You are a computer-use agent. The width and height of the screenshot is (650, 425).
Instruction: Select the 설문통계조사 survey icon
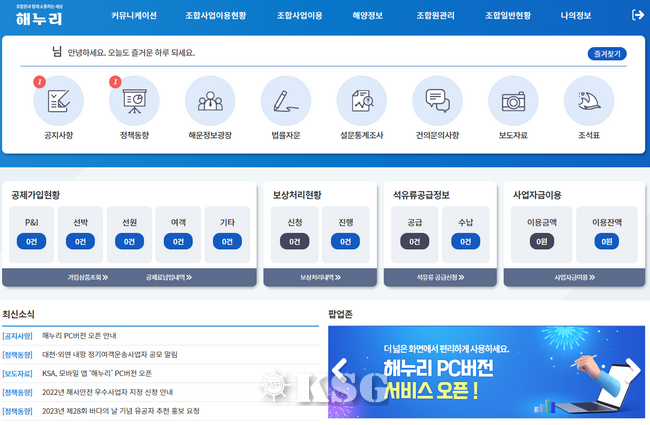tap(361, 101)
